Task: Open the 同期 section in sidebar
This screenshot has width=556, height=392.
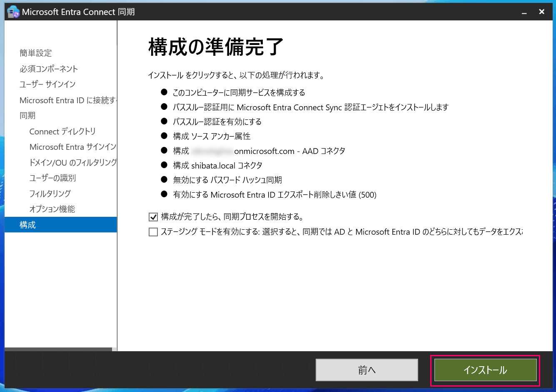Action: click(27, 116)
